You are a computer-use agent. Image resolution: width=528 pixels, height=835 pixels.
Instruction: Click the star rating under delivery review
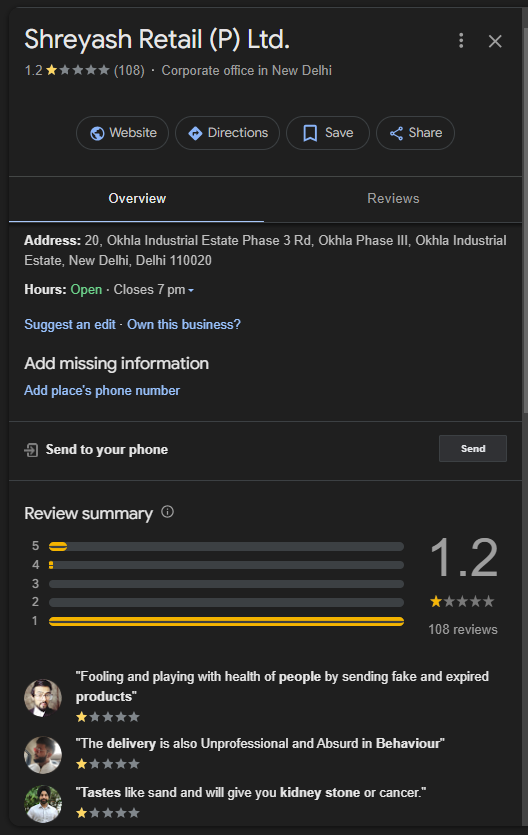108,764
